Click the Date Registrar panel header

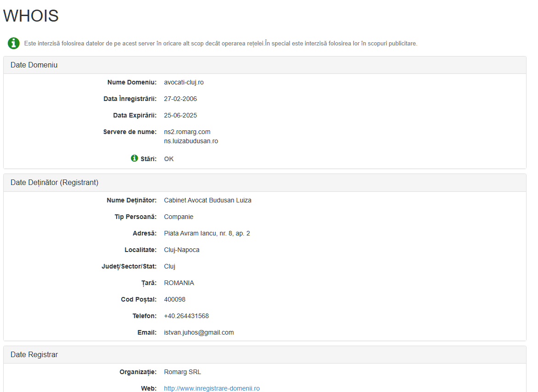[x=34, y=355]
